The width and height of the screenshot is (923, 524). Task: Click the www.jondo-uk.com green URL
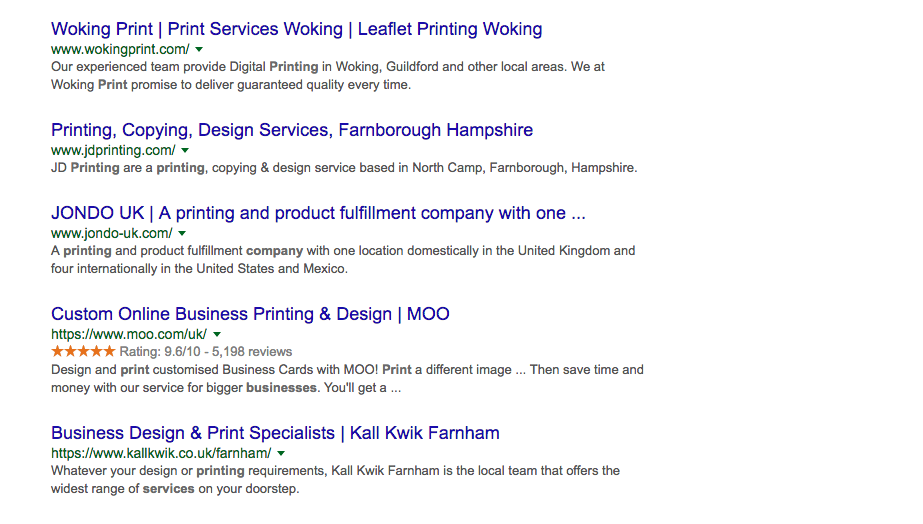coord(112,234)
